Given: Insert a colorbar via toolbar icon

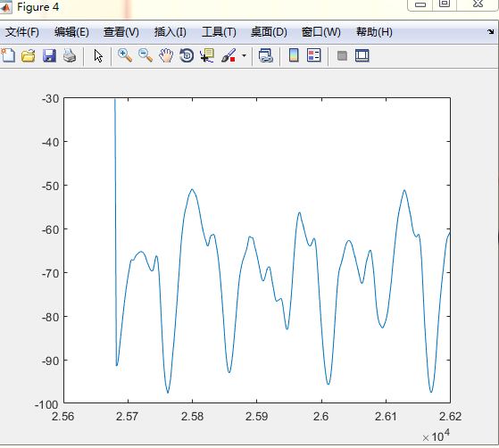Looking at the screenshot, I should coord(294,55).
